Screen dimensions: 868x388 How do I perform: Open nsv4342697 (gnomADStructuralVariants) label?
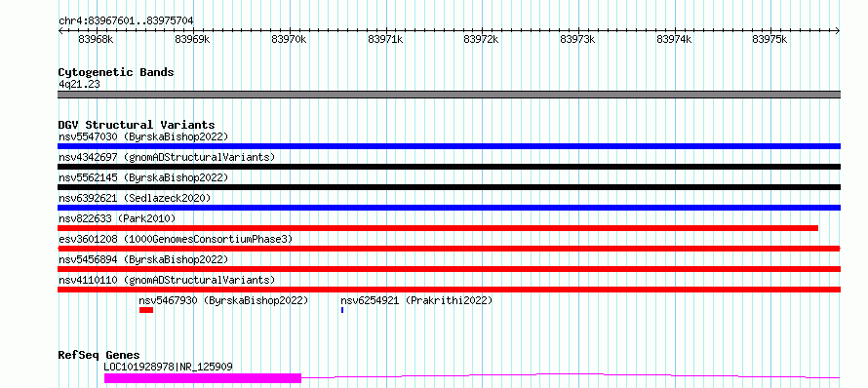(x=167, y=157)
